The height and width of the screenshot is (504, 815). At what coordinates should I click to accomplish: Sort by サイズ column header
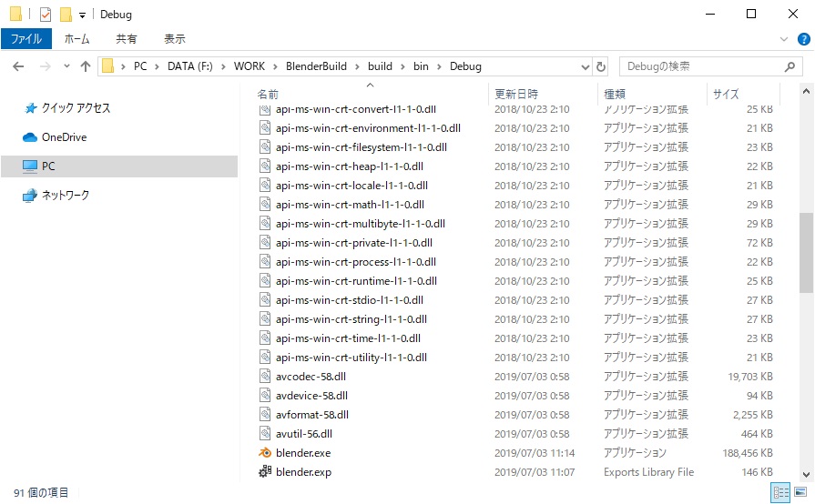pos(726,94)
